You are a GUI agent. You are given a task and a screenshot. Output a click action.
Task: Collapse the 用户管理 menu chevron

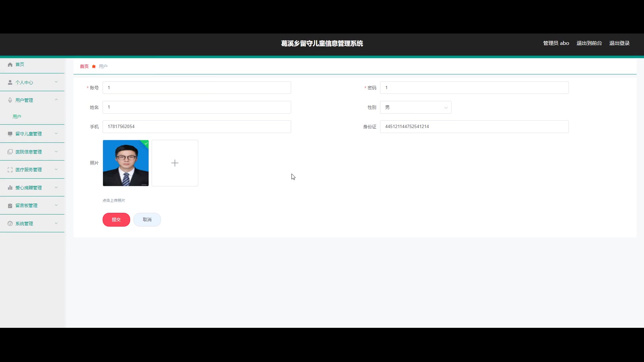(x=56, y=100)
